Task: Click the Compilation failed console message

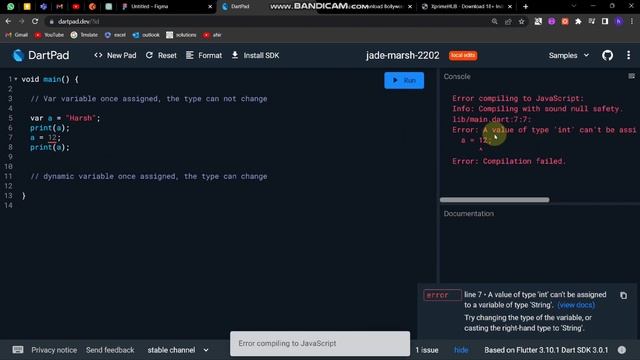Action: 509,161
